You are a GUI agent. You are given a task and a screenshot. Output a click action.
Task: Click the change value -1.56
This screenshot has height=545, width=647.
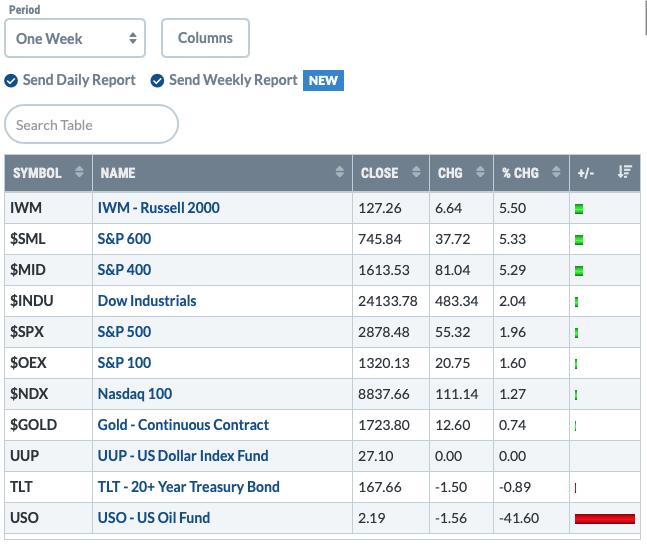[x=451, y=518]
